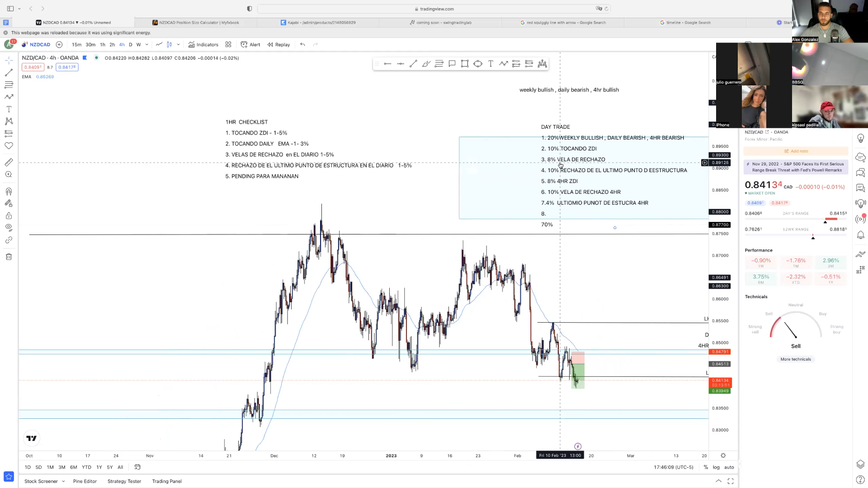Open Indicators panel

point(203,44)
